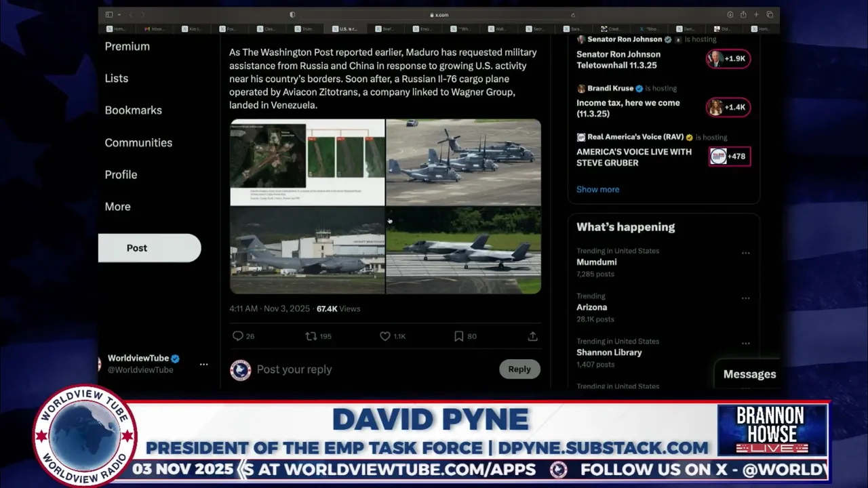Image resolution: width=868 pixels, height=488 pixels.
Task: Open Safari downloads icon
Action: click(730, 14)
